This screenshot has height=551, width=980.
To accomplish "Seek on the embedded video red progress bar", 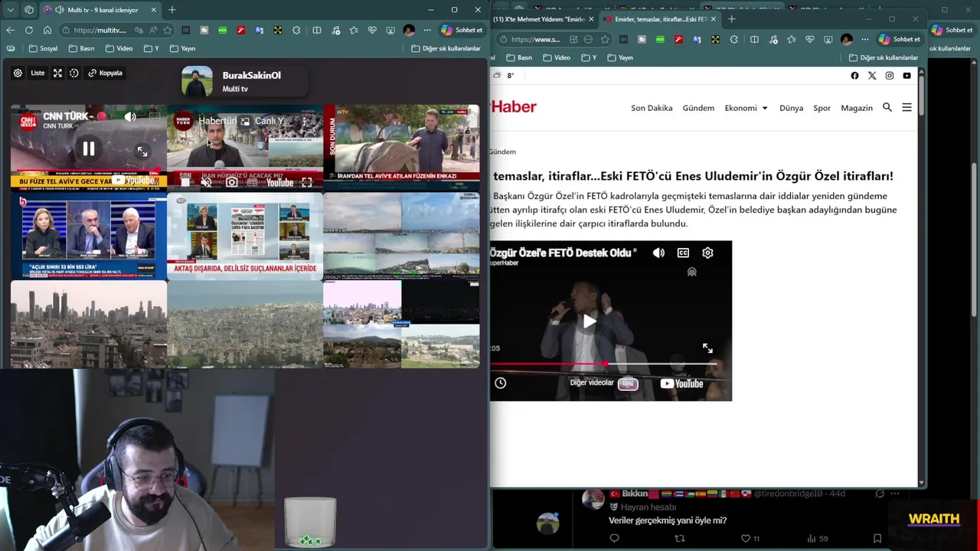I will pos(605,364).
